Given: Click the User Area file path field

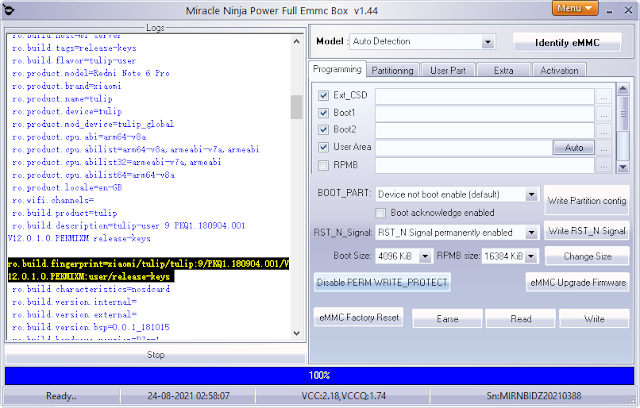Looking at the screenshot, I should (464, 148).
